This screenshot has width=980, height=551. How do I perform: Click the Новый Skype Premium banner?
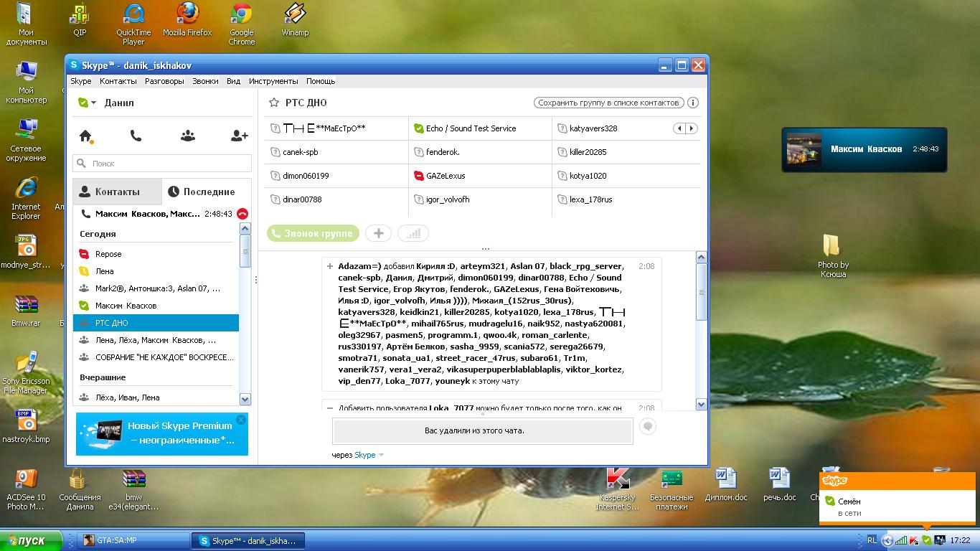(162, 433)
